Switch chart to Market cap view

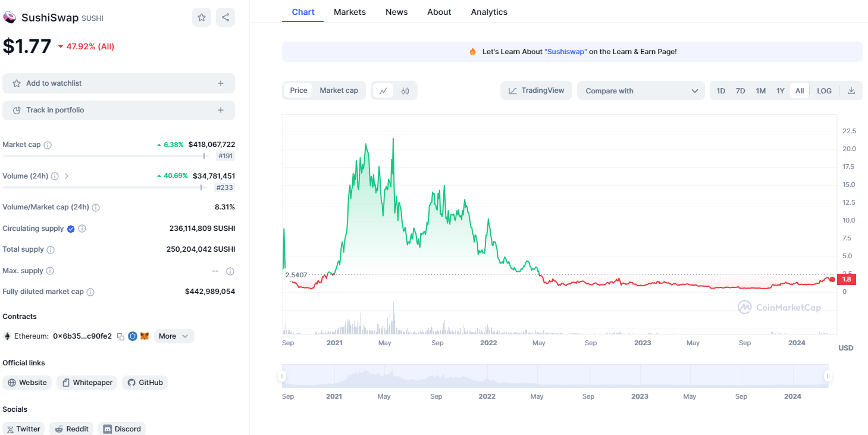[x=339, y=90]
